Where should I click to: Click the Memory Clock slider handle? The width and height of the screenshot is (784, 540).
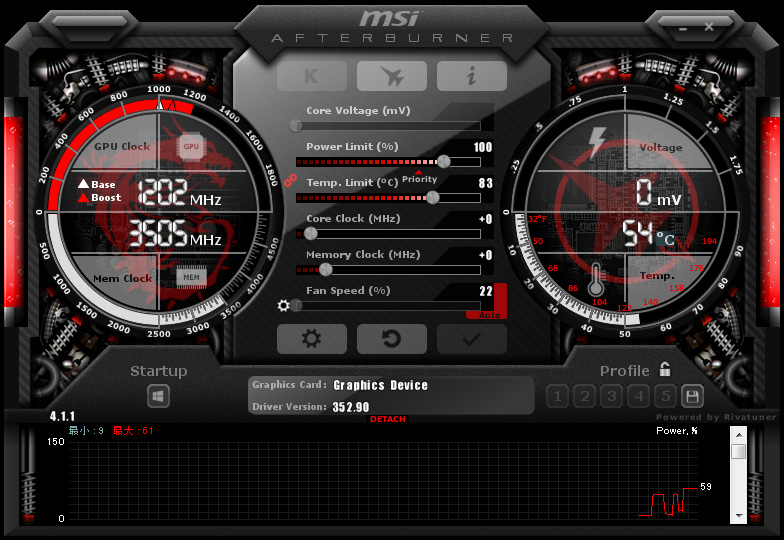coord(326,270)
